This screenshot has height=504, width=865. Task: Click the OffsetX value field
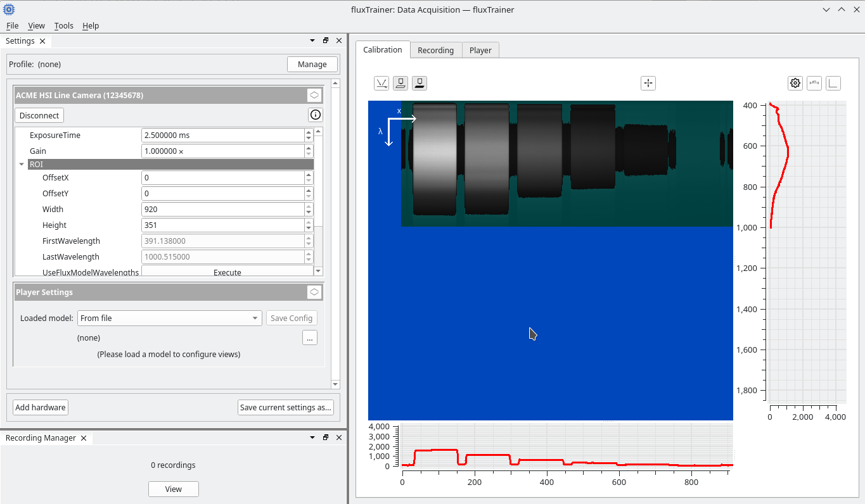(223, 178)
